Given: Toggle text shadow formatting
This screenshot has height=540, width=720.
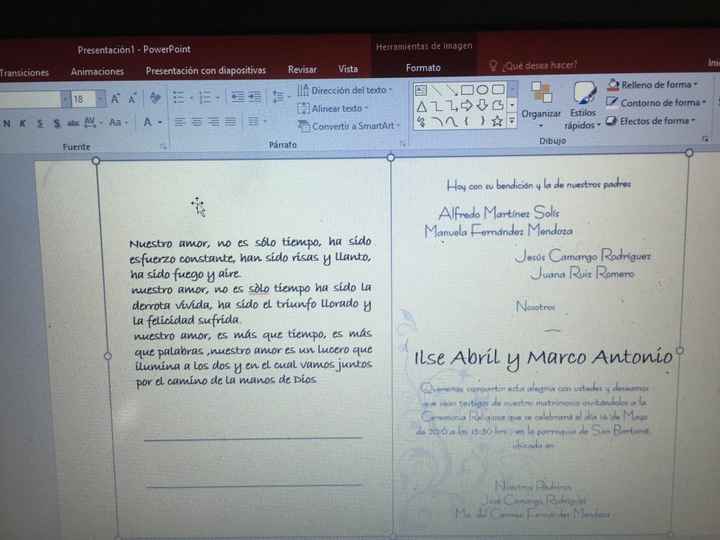Looking at the screenshot, I should click(56, 124).
